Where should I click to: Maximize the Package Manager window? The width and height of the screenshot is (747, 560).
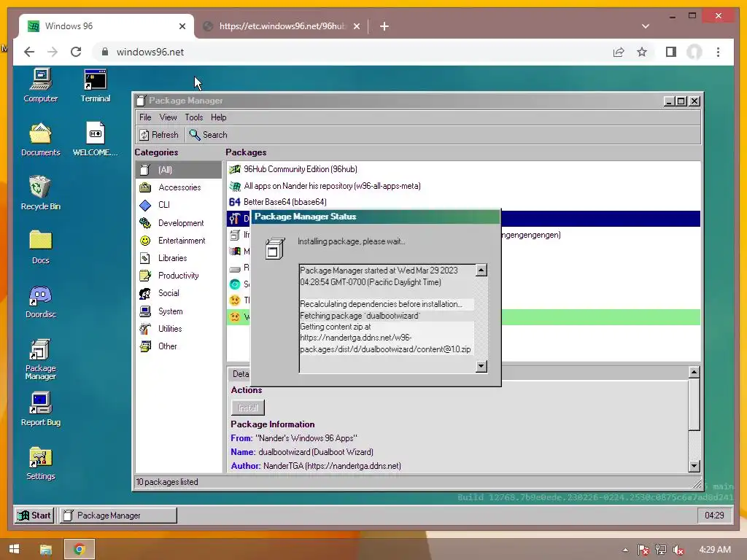682,101
